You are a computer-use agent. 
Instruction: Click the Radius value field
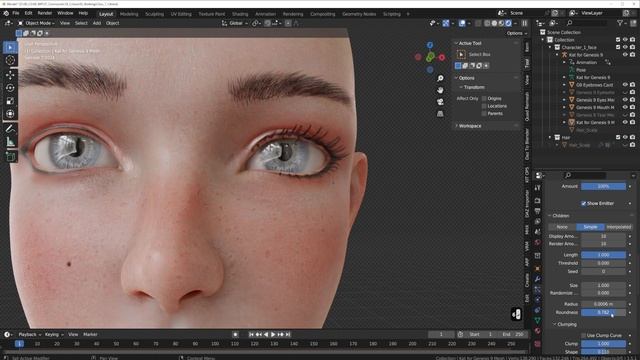(603, 304)
